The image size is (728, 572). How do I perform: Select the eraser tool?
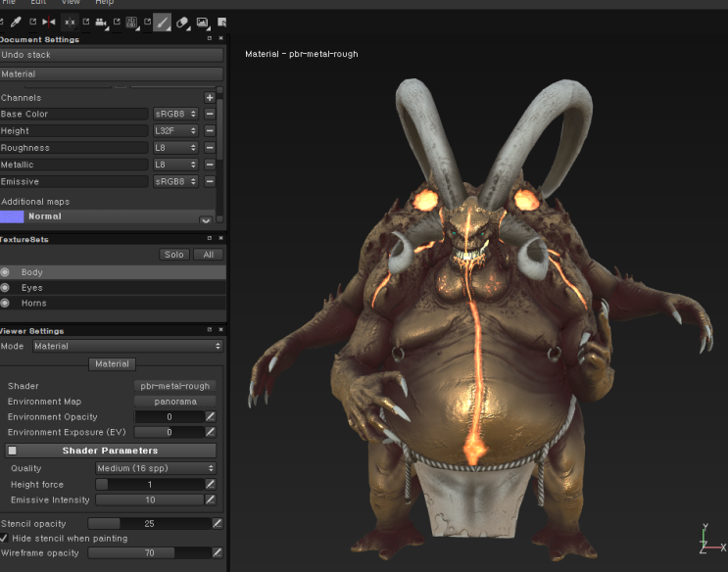(x=182, y=23)
